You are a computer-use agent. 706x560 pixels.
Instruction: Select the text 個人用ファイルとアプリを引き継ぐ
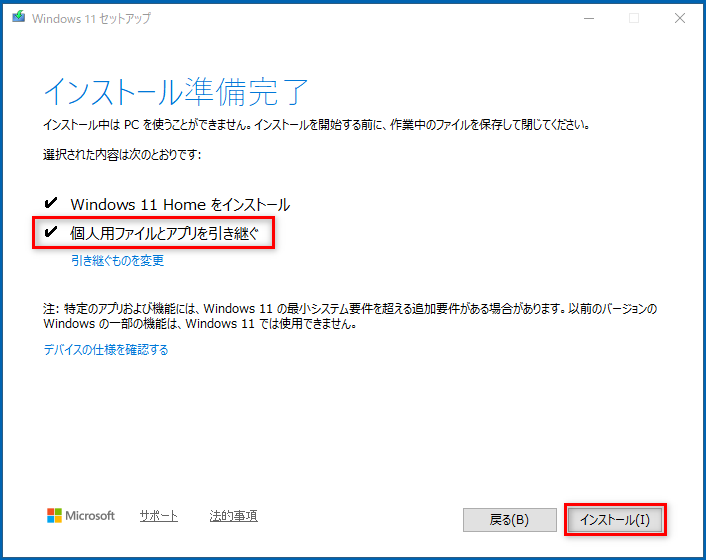[x=165, y=233]
